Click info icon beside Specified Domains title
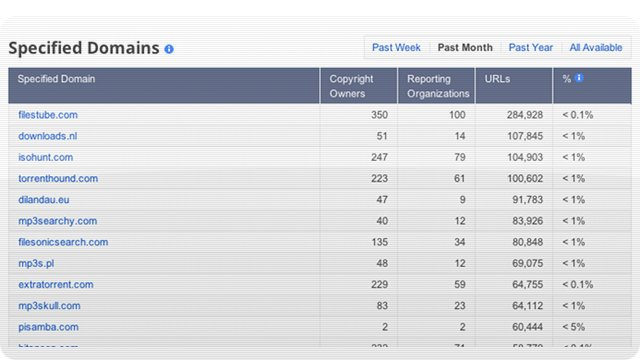 pyautogui.click(x=169, y=49)
